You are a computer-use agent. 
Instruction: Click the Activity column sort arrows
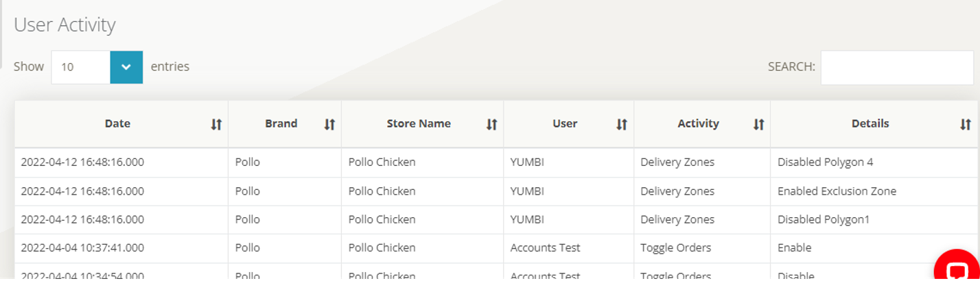coord(758,124)
